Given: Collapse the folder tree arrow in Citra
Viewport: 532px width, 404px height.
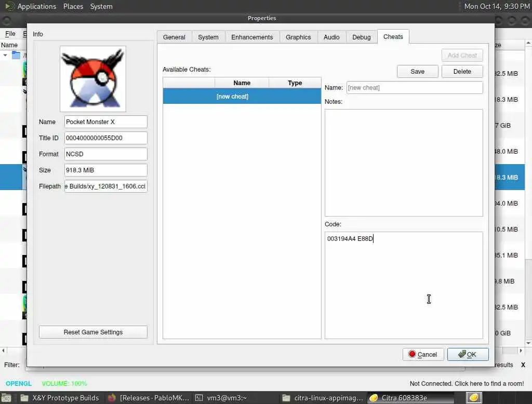Looking at the screenshot, I should click(5, 55).
